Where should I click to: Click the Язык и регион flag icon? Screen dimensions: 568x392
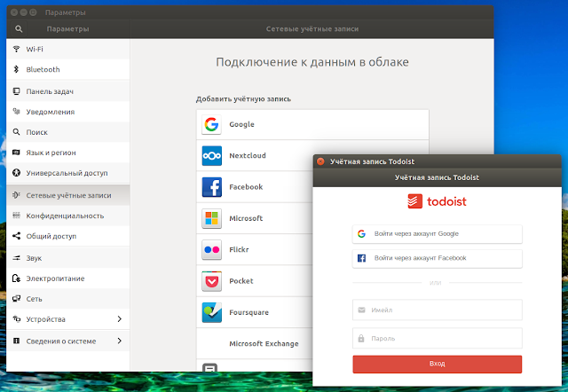(16, 153)
